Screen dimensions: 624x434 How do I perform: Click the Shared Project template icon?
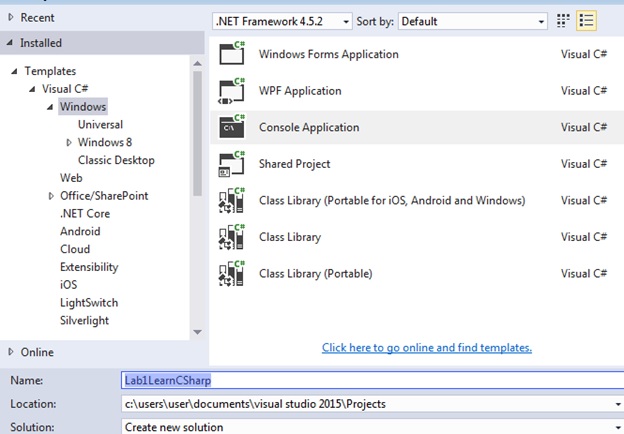(232, 163)
